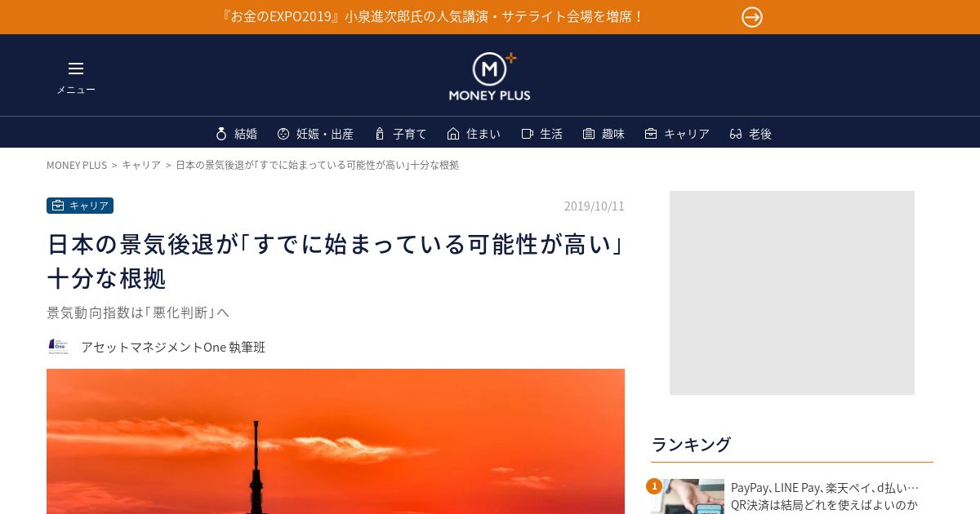
Task: Go to MONEY PLUS breadcrumb link
Action: 77,165
